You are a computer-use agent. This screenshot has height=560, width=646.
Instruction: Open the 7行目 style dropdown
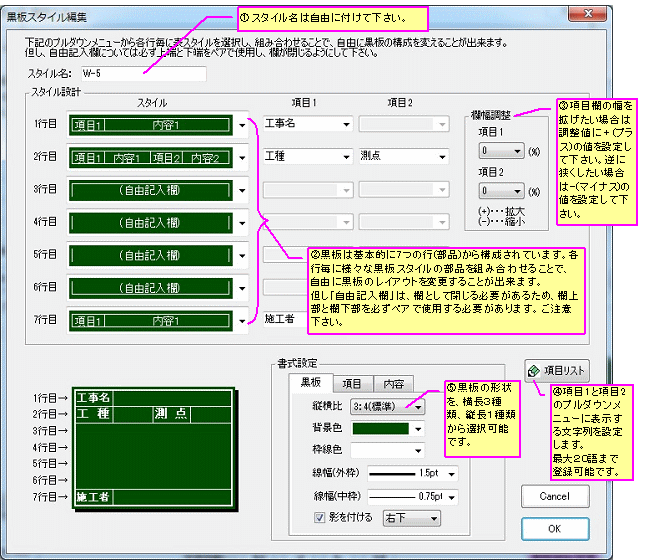click(242, 321)
